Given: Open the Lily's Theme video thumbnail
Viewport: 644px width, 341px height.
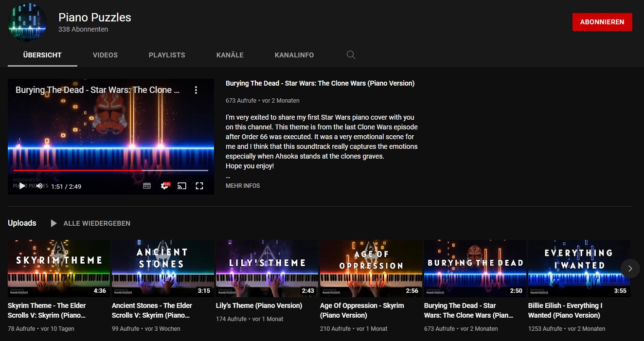Looking at the screenshot, I should [x=267, y=269].
